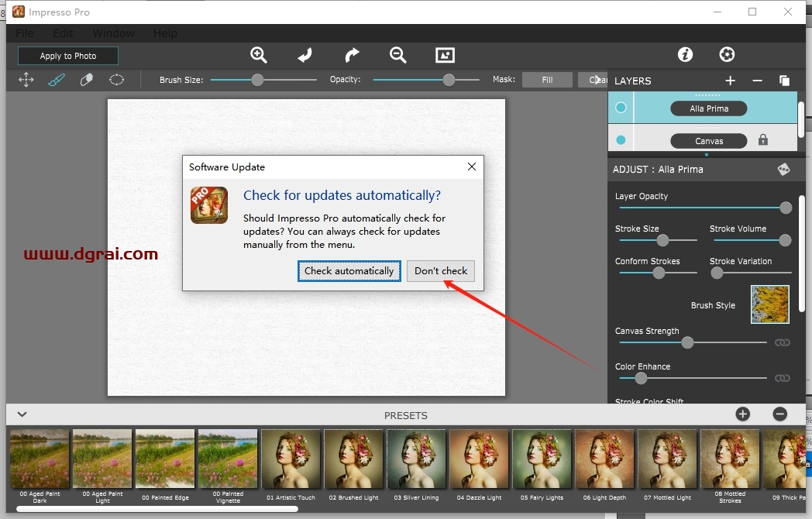The height and width of the screenshot is (519, 812).
Task: Open the info icon in toolbar
Action: [x=685, y=54]
